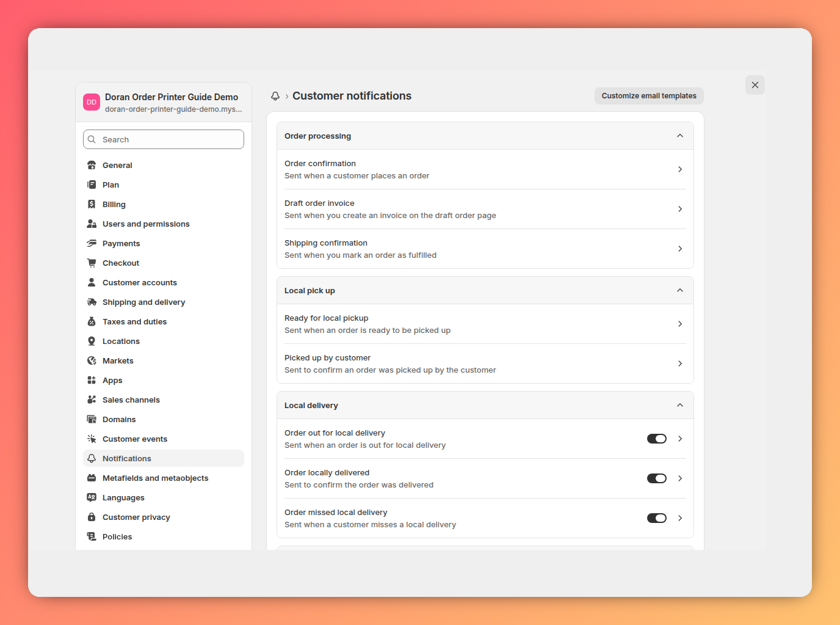
Task: Click the Domains icon
Action: point(92,419)
